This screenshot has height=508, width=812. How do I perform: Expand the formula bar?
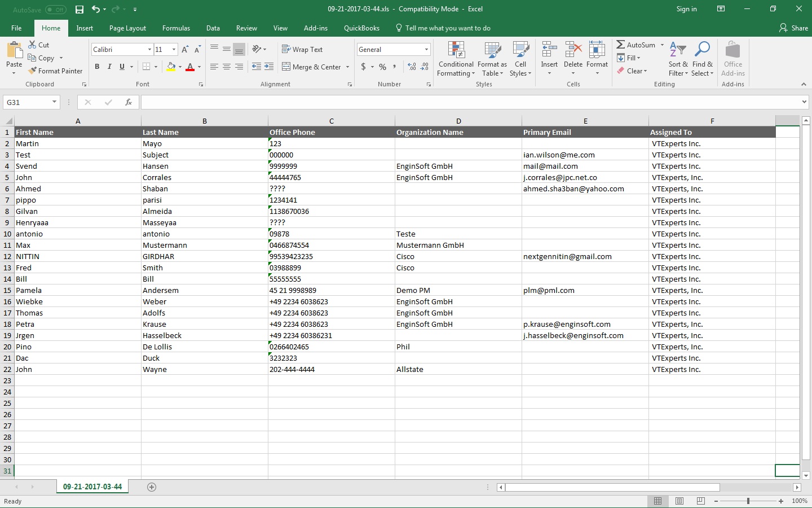[x=804, y=102]
